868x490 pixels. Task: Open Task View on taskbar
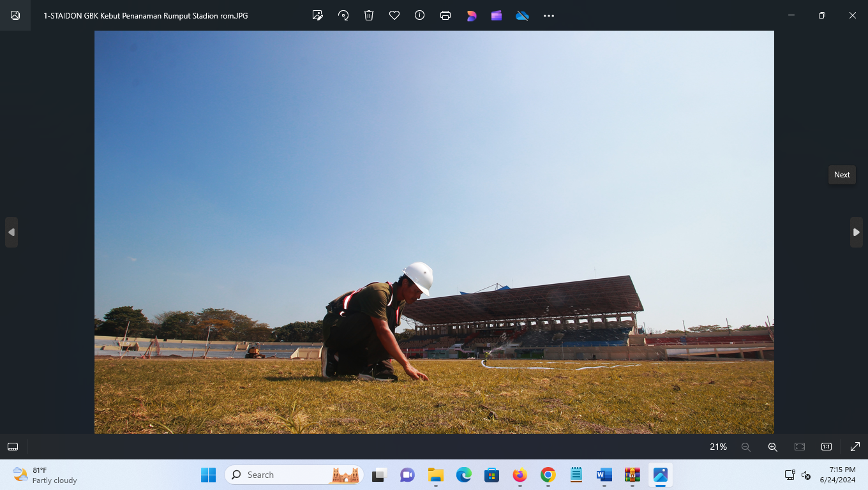[380, 475]
